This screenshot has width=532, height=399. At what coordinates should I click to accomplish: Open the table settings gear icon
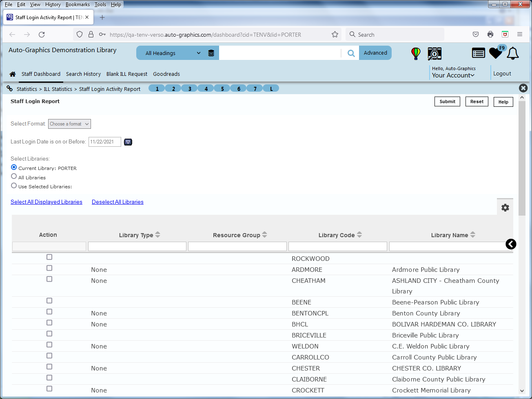[505, 207]
